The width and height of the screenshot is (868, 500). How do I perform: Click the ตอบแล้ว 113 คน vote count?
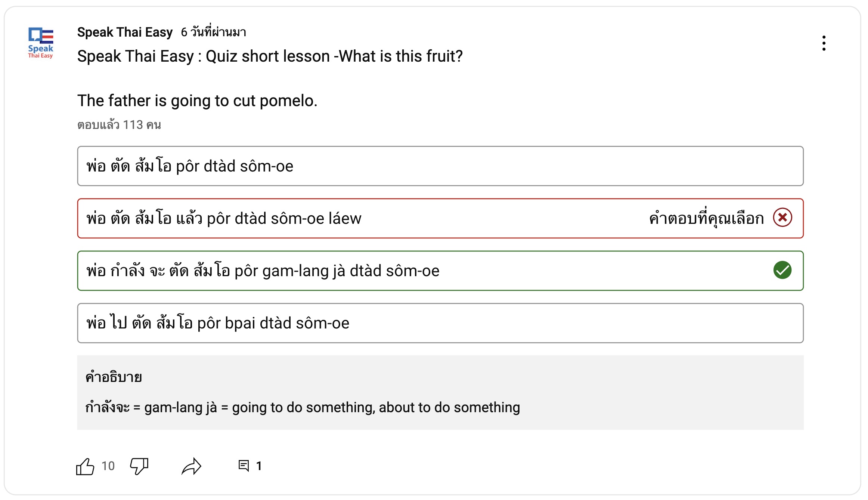click(119, 125)
